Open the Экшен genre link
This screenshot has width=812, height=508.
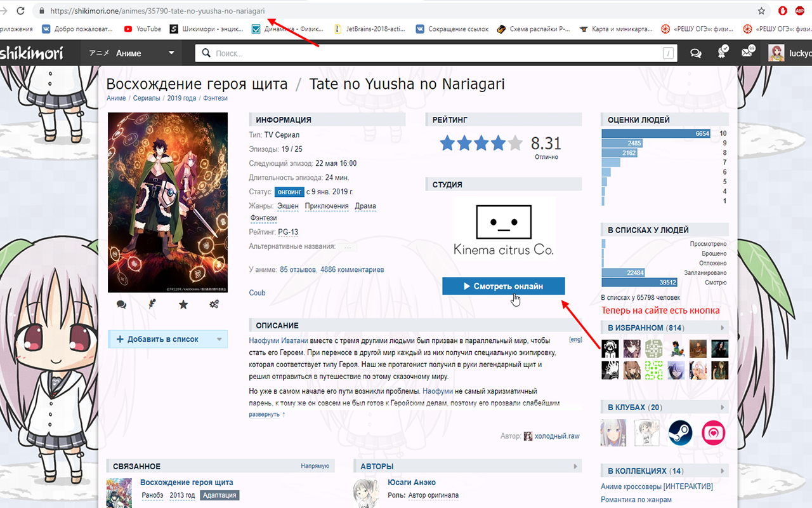pos(288,206)
